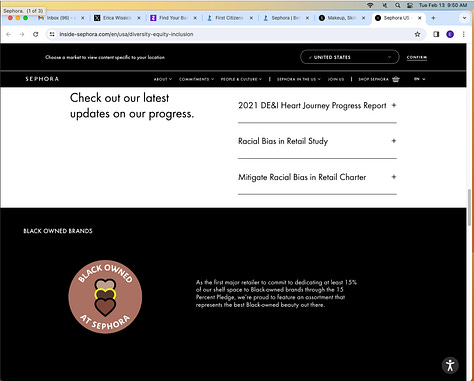
Task: Open Control Center in menu bar
Action: (410, 5)
